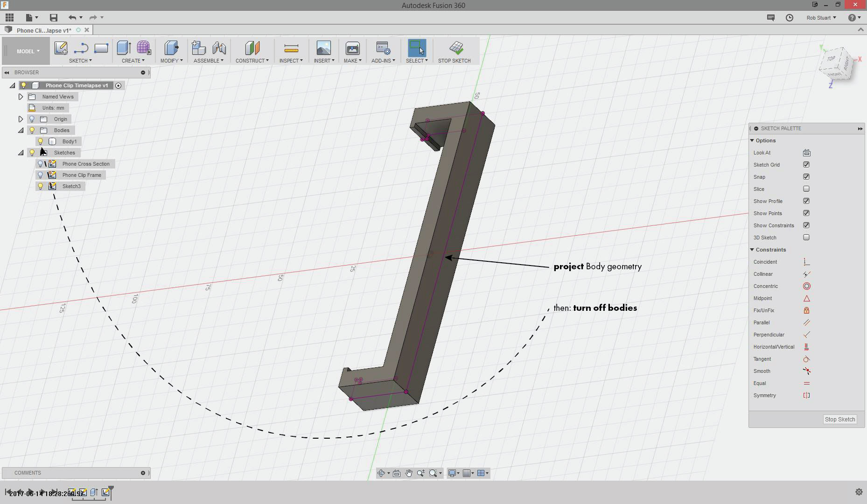
Task: Open the Rob Stuart account dropdown
Action: pyautogui.click(x=821, y=18)
